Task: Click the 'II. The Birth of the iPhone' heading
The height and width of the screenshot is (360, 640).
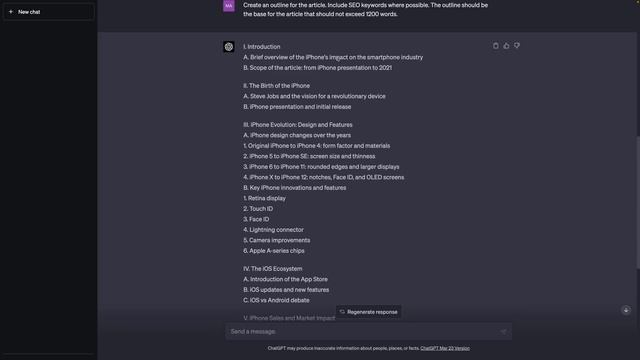Action: pyautogui.click(x=276, y=86)
